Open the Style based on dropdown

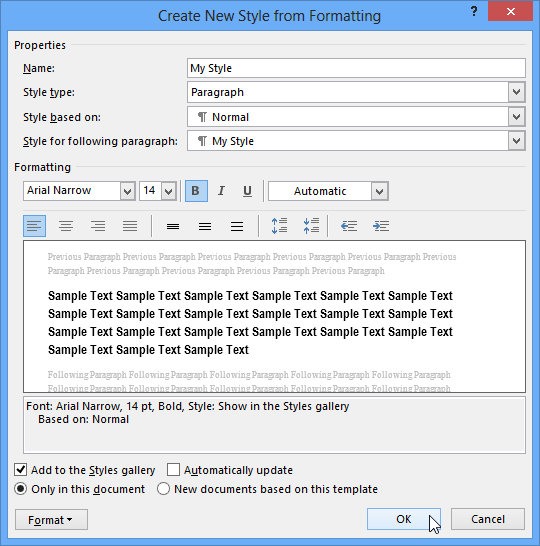[x=516, y=117]
